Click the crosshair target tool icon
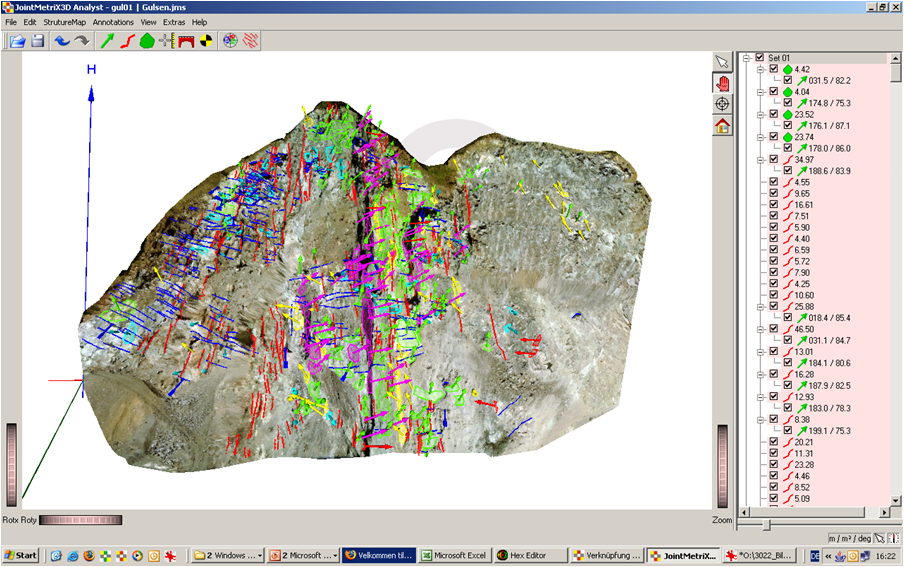Image resolution: width=904 pixels, height=567 pixels. (722, 104)
